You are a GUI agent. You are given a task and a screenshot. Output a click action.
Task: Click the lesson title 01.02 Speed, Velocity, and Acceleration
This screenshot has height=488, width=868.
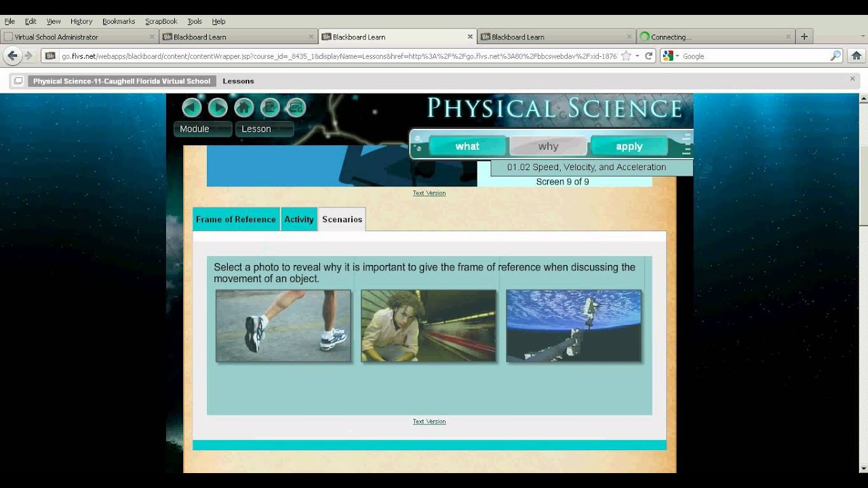[x=587, y=167]
